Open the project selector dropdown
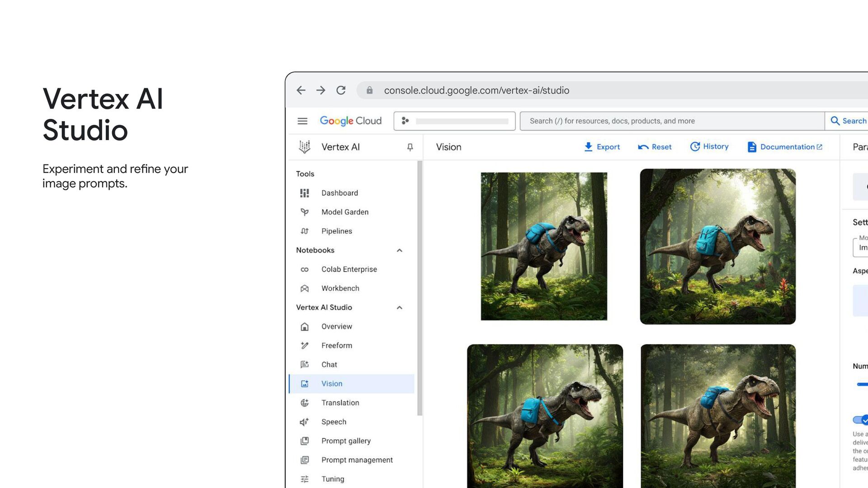Viewport: 868px width, 488px height. 454,121
